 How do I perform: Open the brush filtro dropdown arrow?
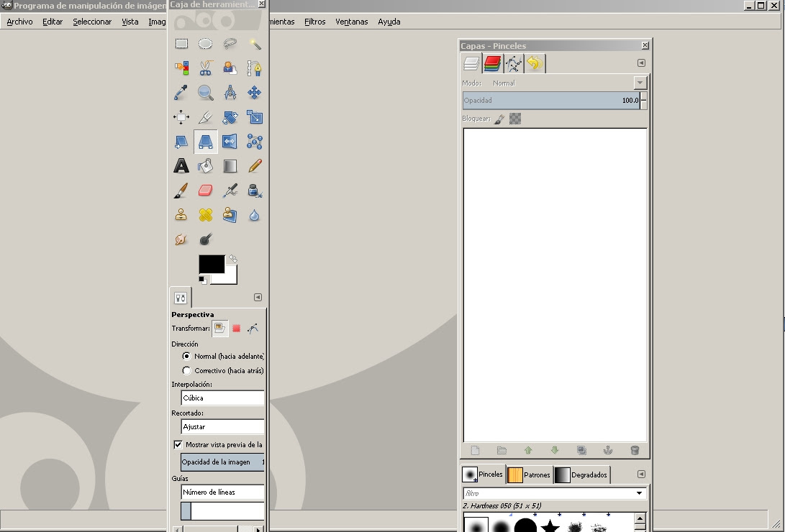[x=640, y=493]
